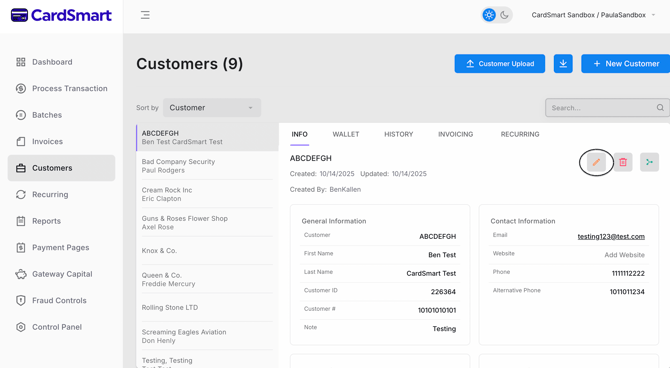This screenshot has width=670, height=368.
Task: Click the Process Transaction dollar icon
Action: pos(21,88)
